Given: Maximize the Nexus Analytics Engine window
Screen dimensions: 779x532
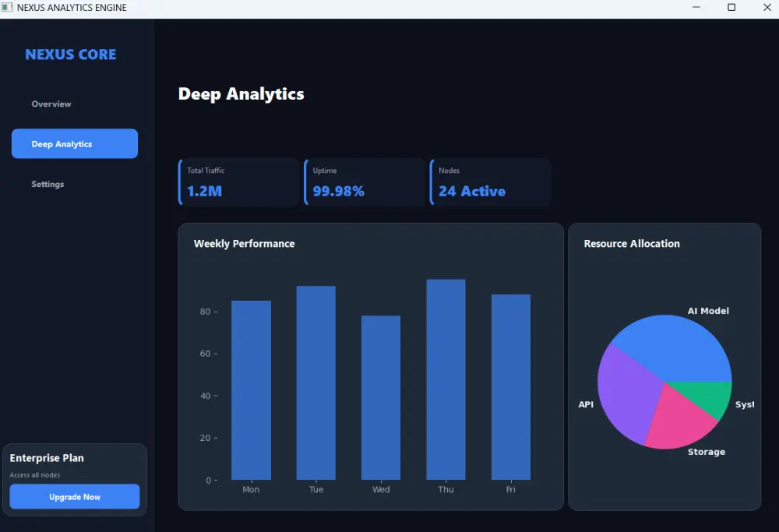Looking at the screenshot, I should (731, 8).
